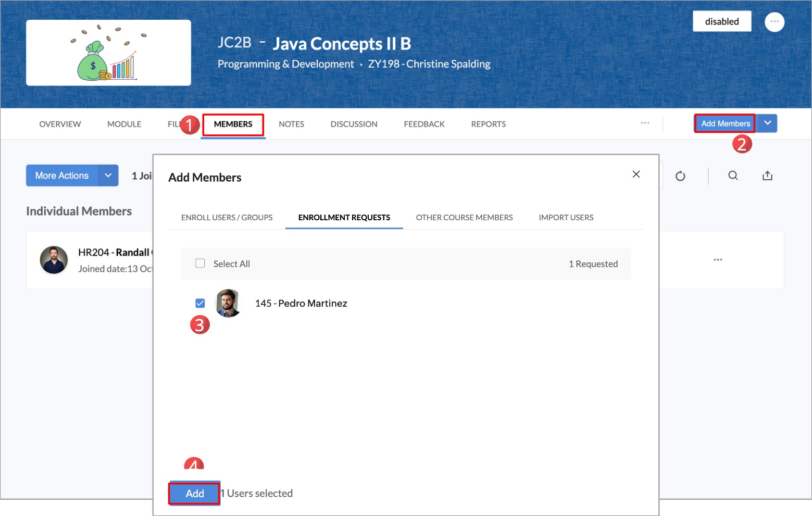
Task: Select the Import Users tab
Action: click(x=566, y=218)
